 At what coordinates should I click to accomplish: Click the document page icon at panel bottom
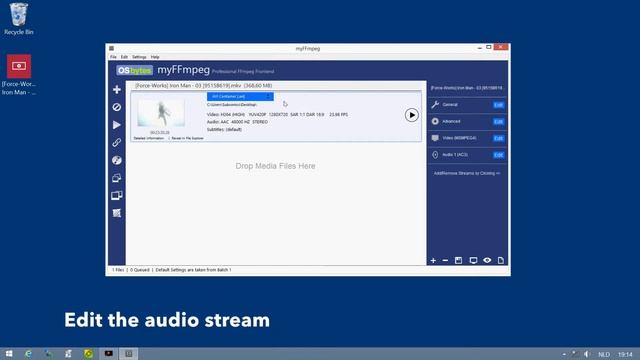pos(501,260)
